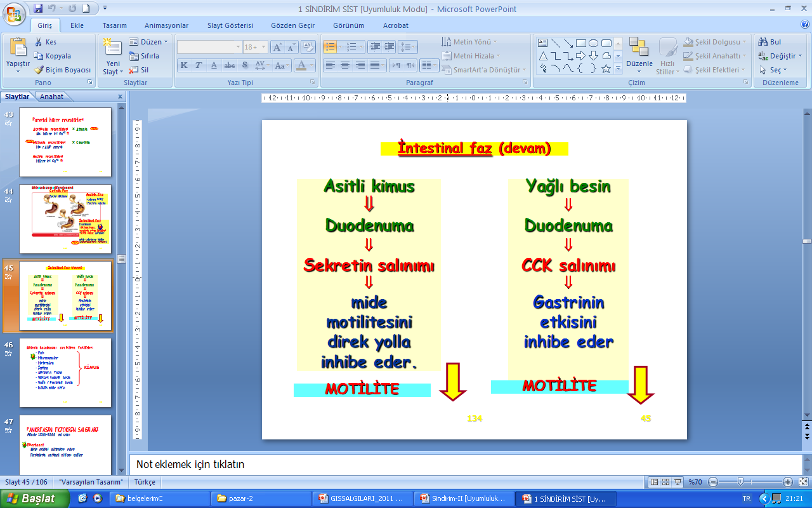Open the font size dropdown
This screenshot has width=812, height=508.
click(263, 47)
